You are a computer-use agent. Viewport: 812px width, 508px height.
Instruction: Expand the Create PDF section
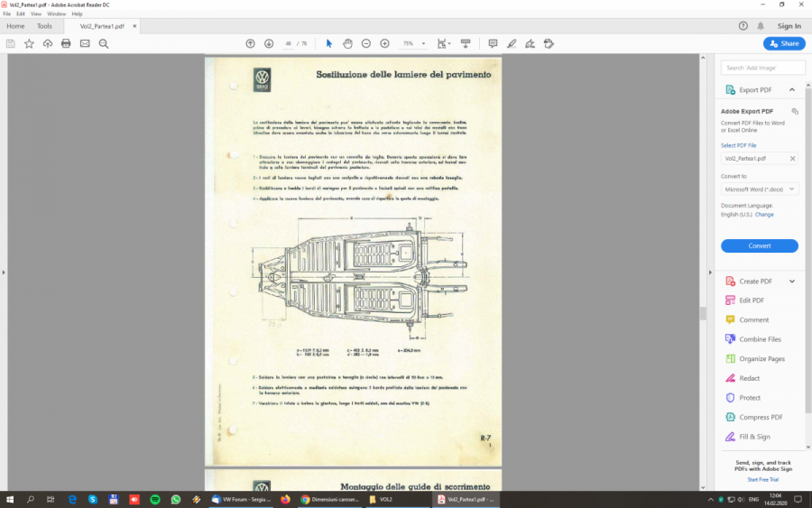point(792,282)
